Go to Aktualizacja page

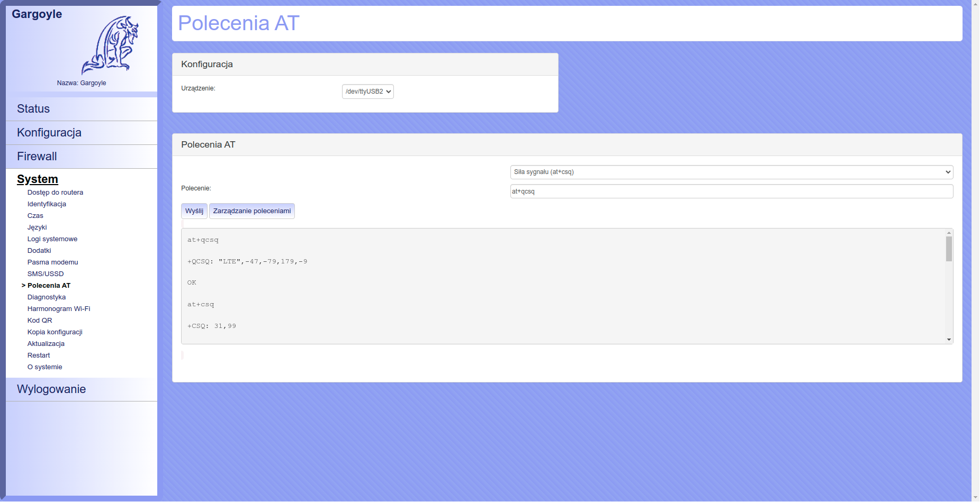[x=46, y=344]
